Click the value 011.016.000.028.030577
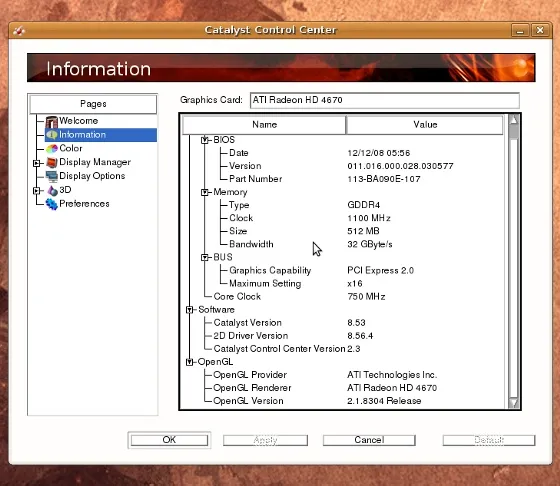 [x=400, y=166]
